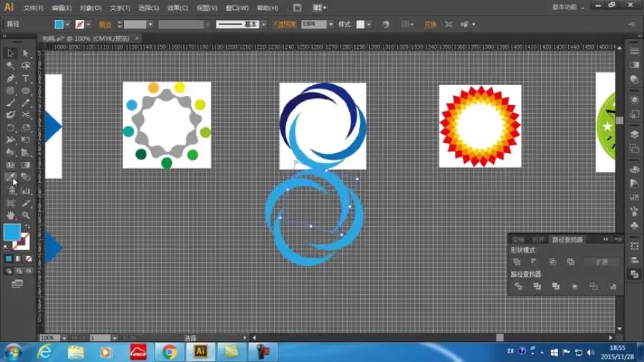This screenshot has height=362, width=644.
Task: Click Merge in Pathfinder bottom row
Action: [x=556, y=286]
